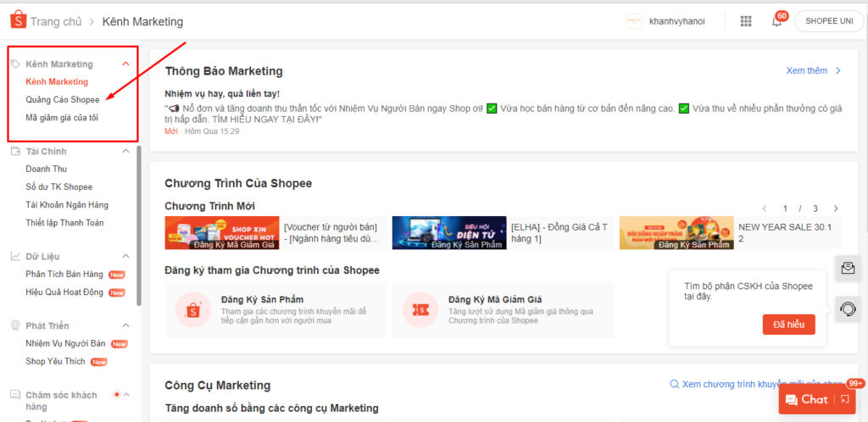Open Thiết lập Thanh Toán
The height and width of the screenshot is (422, 868).
64,223
